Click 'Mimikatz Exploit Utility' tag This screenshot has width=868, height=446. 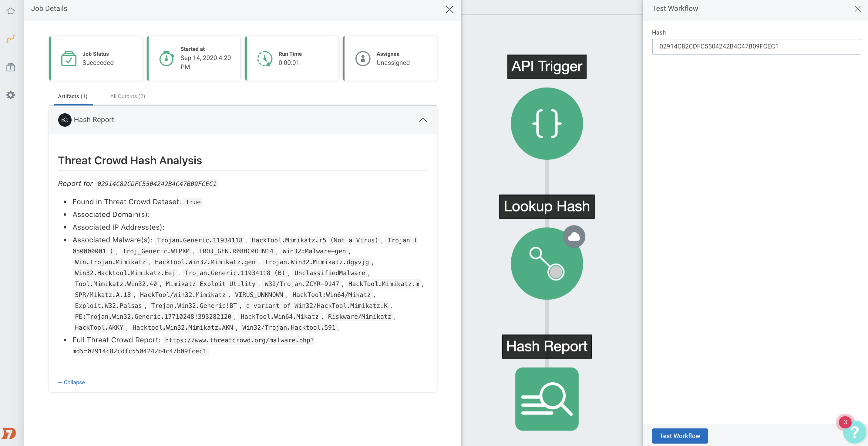click(x=210, y=284)
